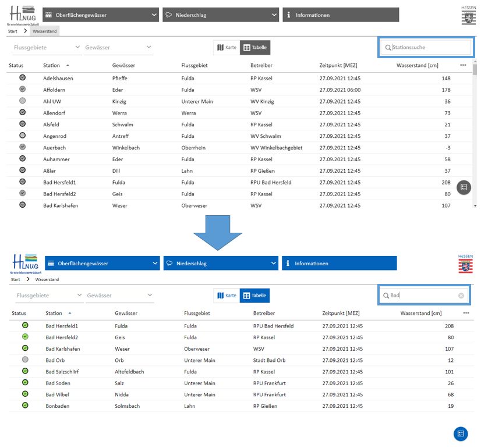This screenshot has height=448, width=481.
Task: Click the Hessen coat of arms in the lower header
Action: 466,266
